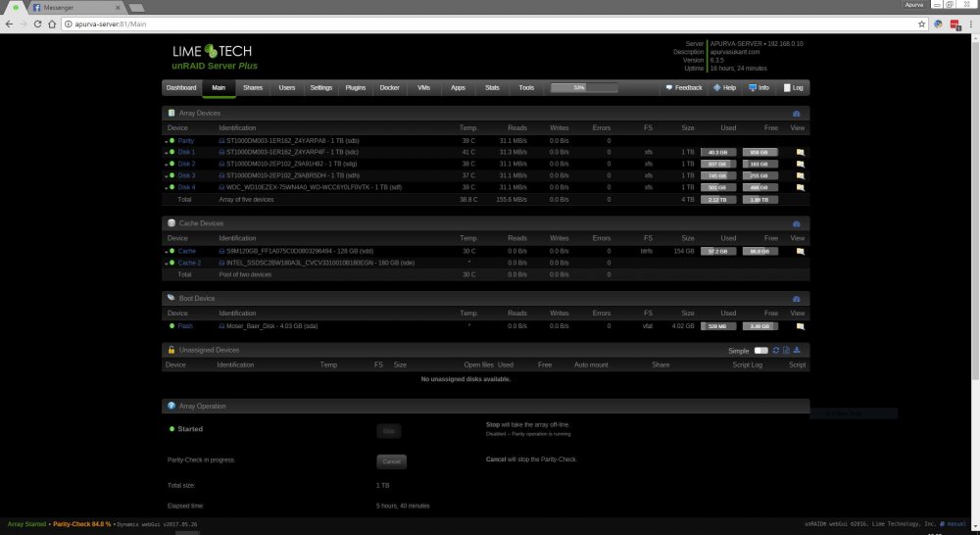This screenshot has height=535, width=980.
Task: Switch to the Plugins tab
Action: click(356, 88)
